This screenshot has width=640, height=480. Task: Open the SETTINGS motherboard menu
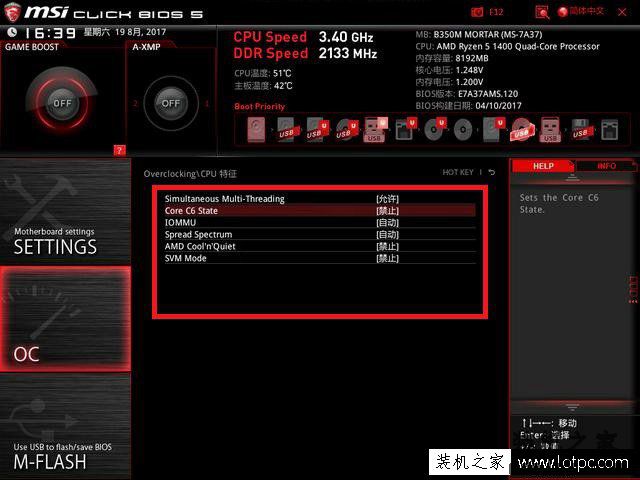65,211
